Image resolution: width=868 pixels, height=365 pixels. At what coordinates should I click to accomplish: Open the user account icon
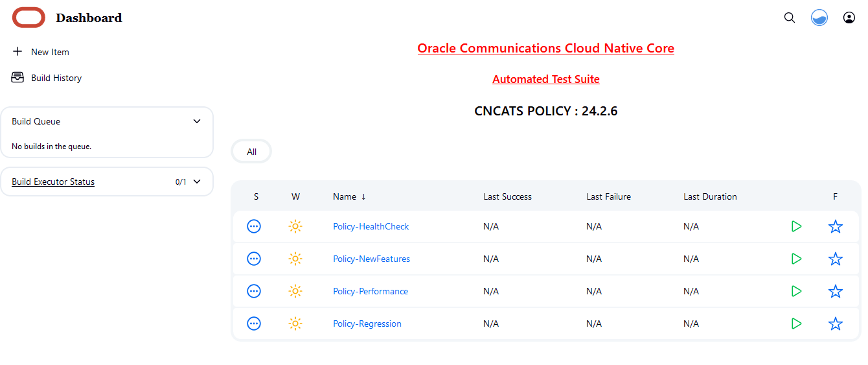[849, 18]
